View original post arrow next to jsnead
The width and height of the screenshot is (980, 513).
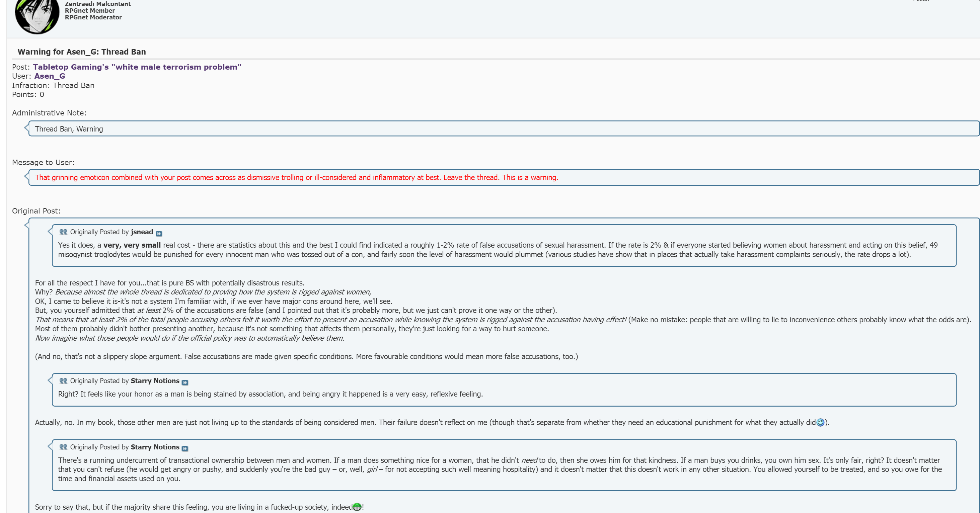(159, 234)
